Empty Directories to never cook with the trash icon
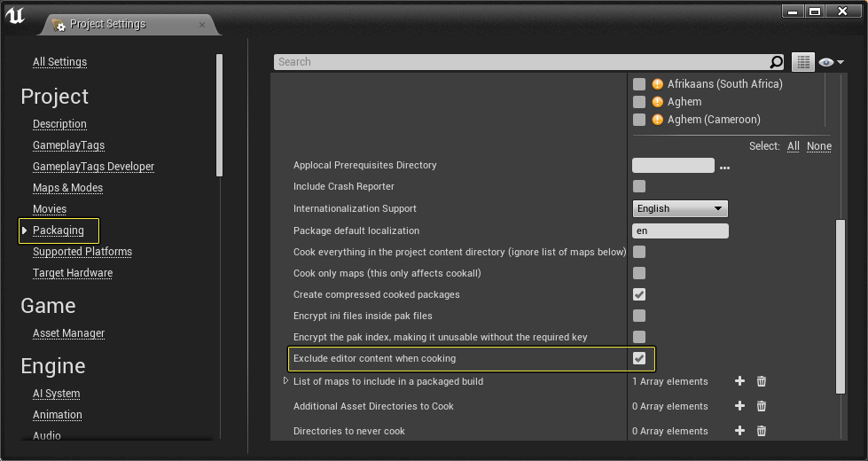This screenshot has height=461, width=868. click(761, 431)
